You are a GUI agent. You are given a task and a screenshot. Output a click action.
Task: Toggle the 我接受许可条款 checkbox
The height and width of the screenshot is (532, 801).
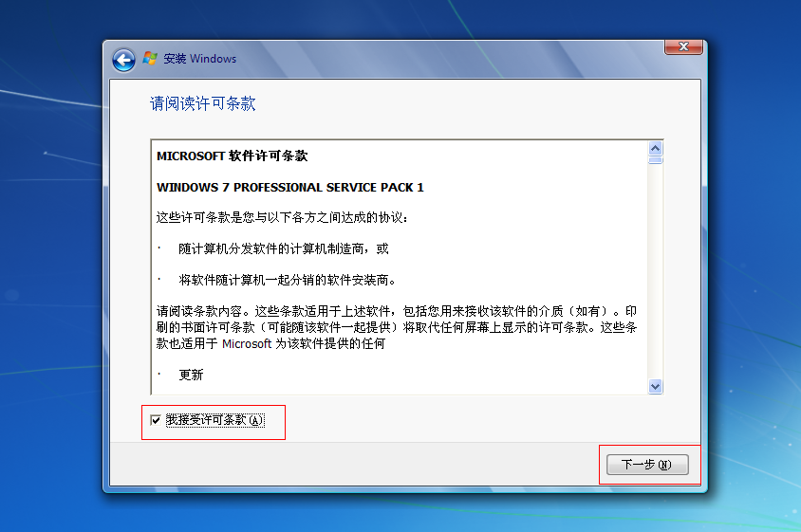tap(156, 420)
